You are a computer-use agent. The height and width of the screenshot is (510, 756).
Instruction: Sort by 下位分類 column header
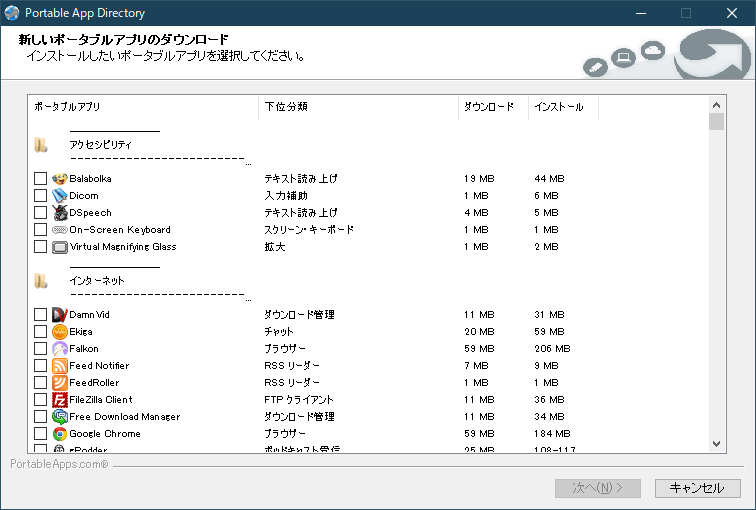coord(358,107)
